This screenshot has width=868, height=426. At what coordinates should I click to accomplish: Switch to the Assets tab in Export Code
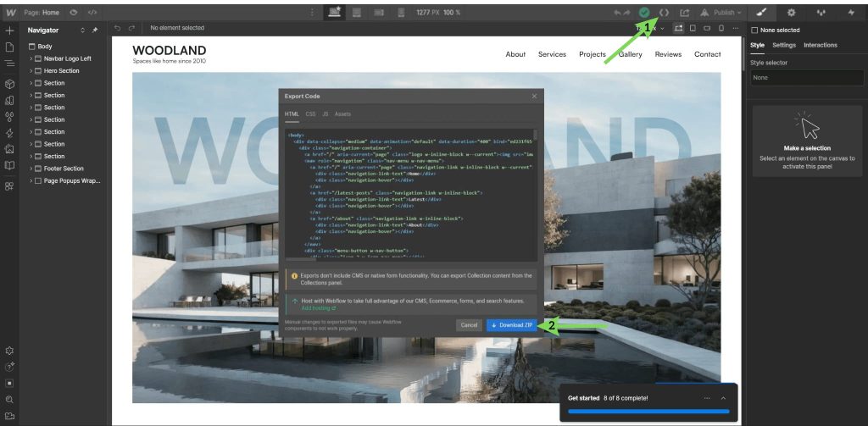pos(342,114)
